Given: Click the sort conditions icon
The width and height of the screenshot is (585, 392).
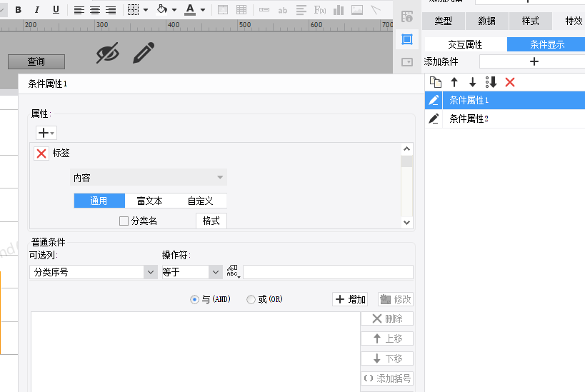Looking at the screenshot, I should click(491, 82).
